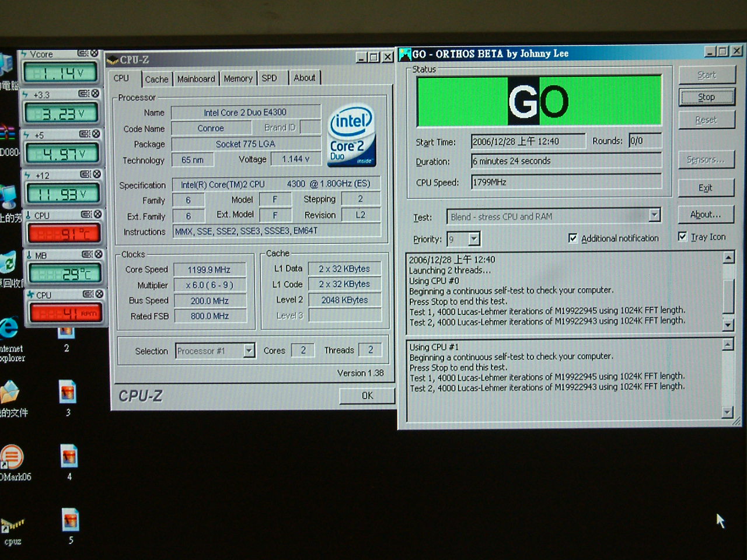Close the Vcore sensor gadget
This screenshot has height=560, width=747.
[94, 53]
